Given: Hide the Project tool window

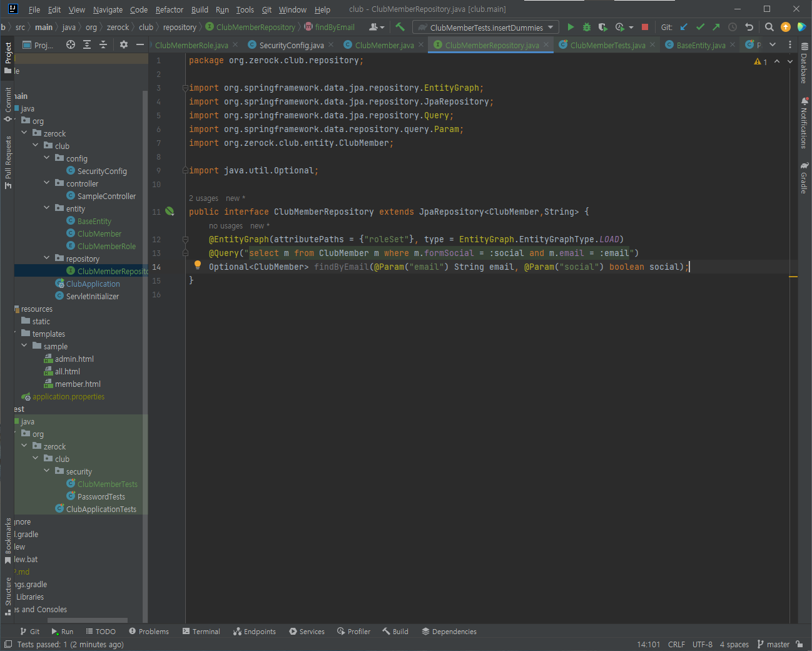Looking at the screenshot, I should tap(140, 44).
